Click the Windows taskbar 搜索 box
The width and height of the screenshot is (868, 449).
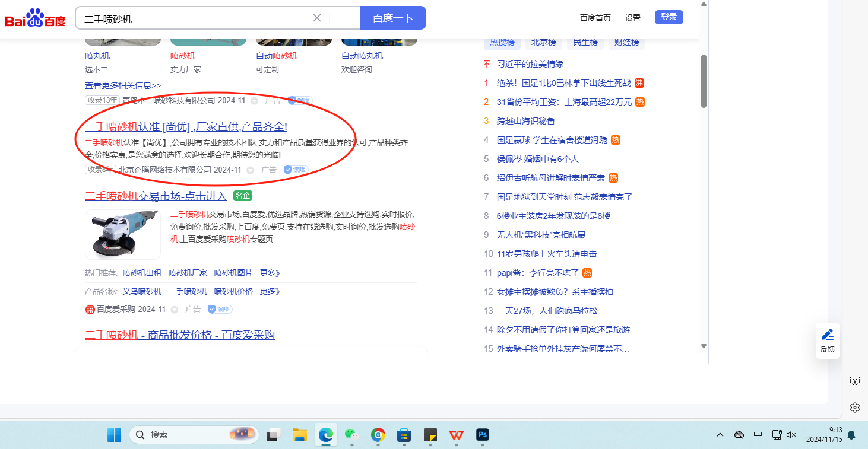pos(194,435)
